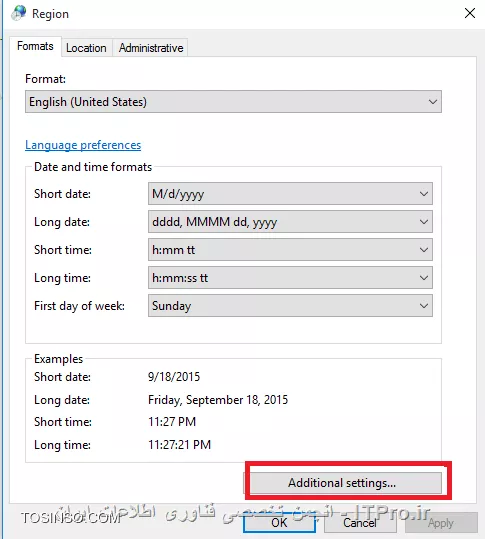
Task: Close the Region dialog window
Action: [x=470, y=13]
